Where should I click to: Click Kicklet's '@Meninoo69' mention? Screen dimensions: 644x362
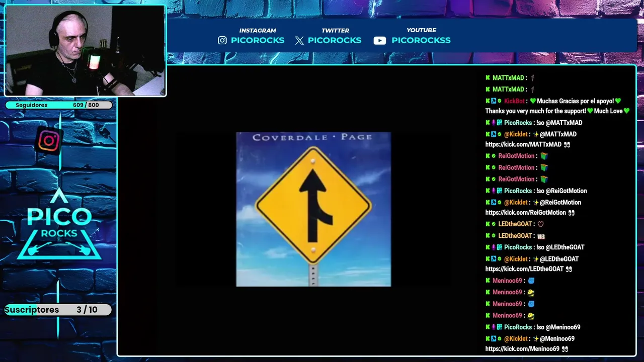pyautogui.click(x=557, y=339)
